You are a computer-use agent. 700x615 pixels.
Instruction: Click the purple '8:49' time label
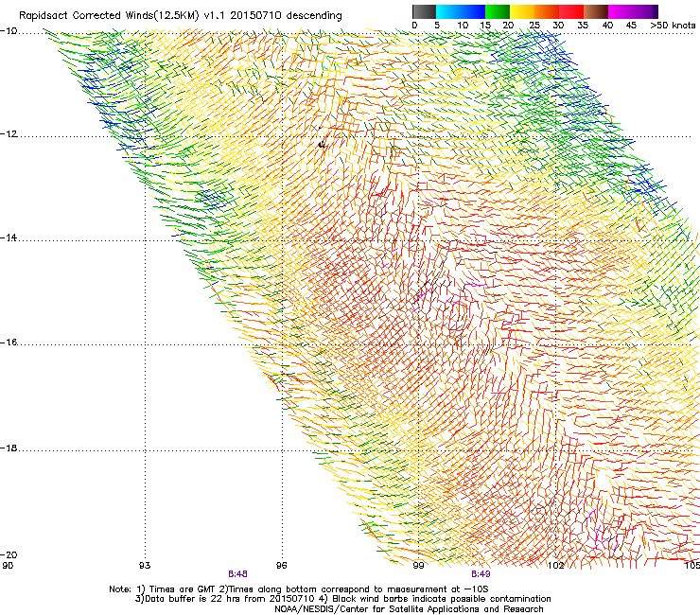tap(481, 574)
